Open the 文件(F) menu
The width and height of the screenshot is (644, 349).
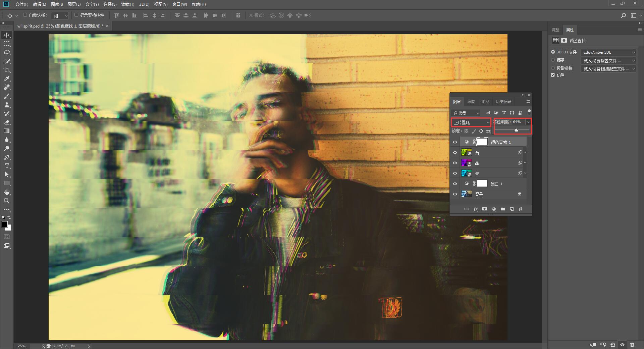pos(22,4)
